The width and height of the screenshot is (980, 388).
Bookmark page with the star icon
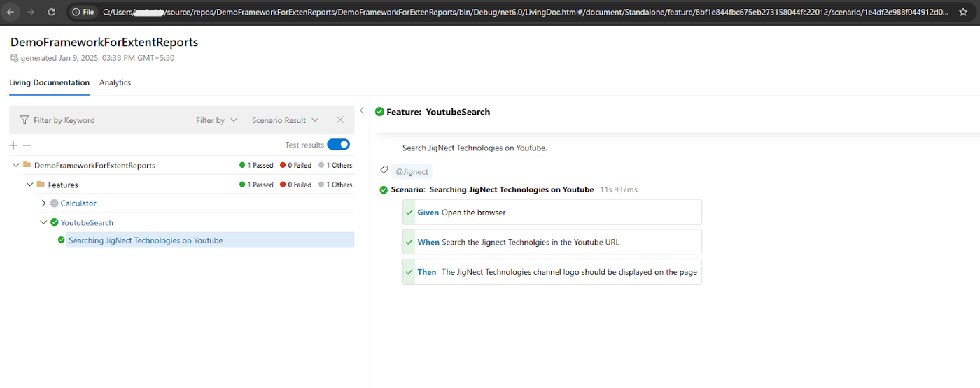[963, 12]
